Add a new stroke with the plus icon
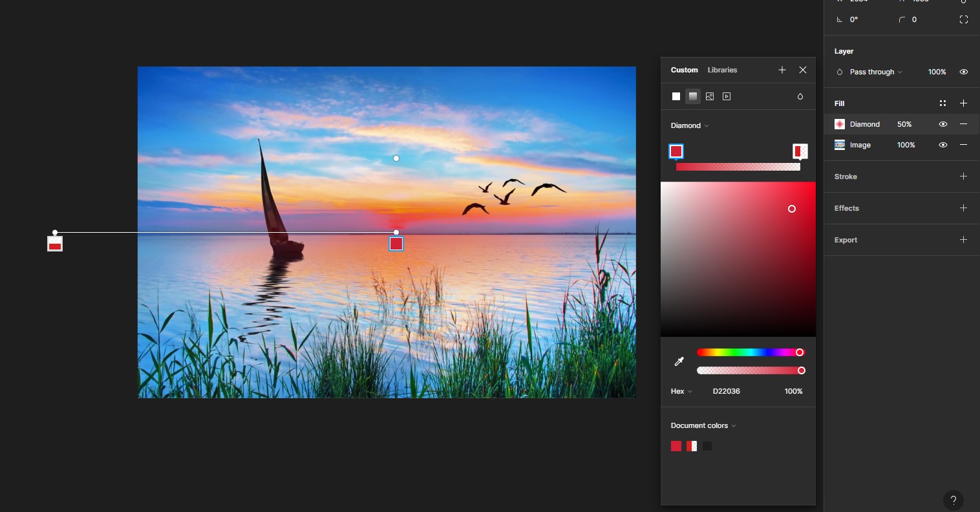 (x=963, y=176)
